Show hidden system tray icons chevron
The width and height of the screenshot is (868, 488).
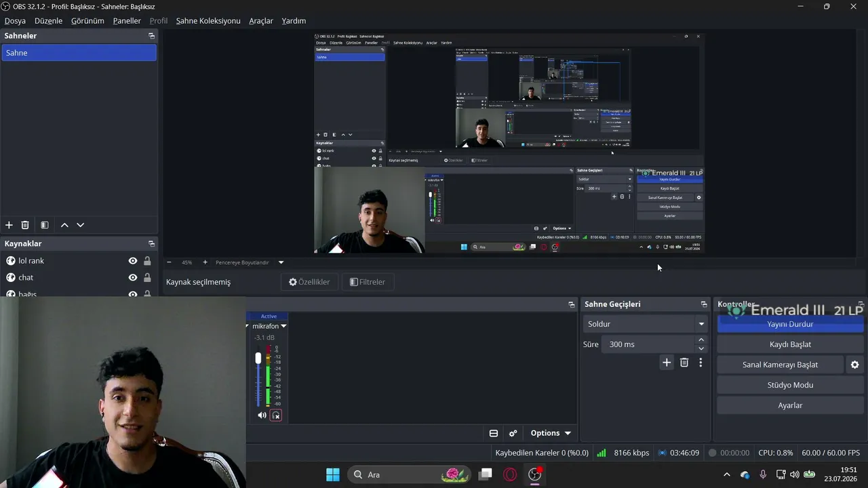coord(727,474)
